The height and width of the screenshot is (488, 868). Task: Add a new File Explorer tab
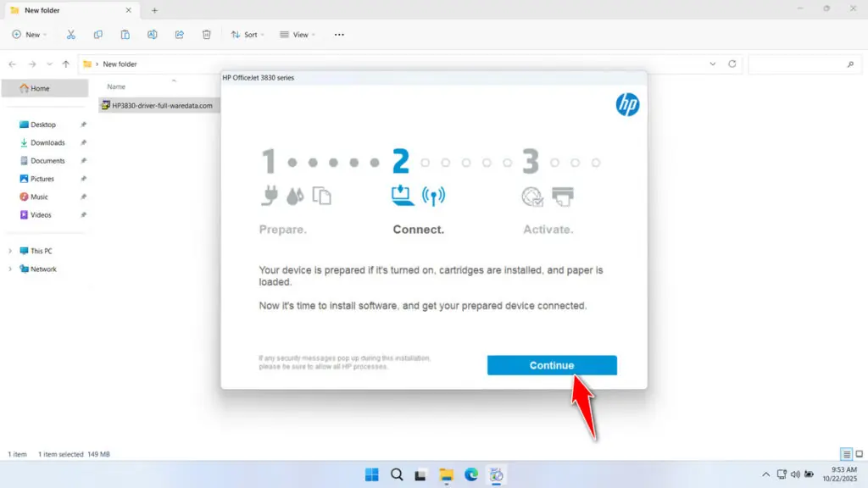point(154,10)
